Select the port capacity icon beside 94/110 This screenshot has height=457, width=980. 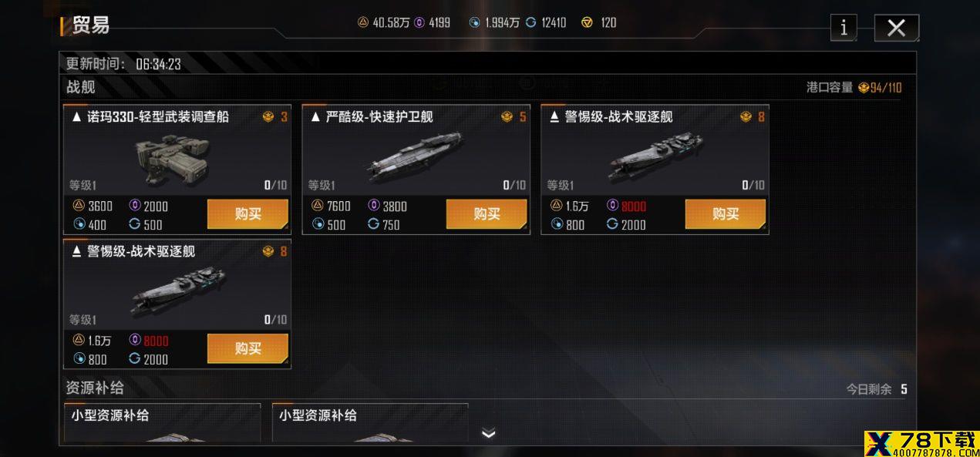(x=864, y=88)
